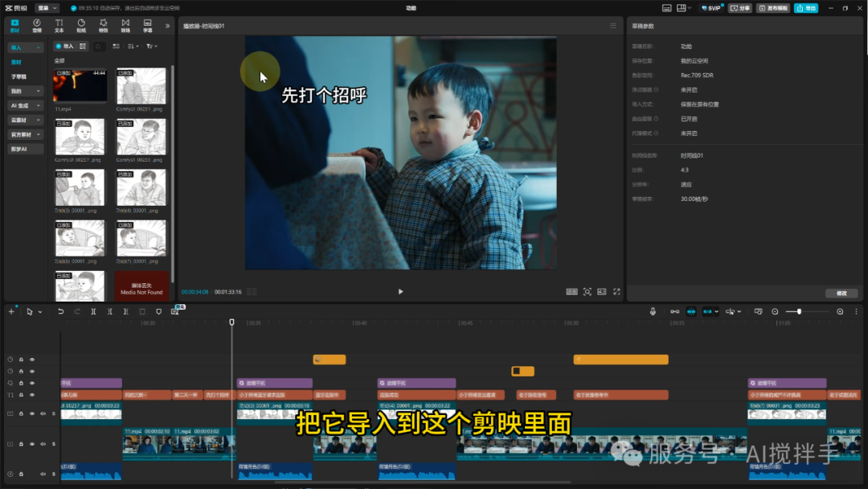
Task: Click the delete-right trim tool
Action: tap(125, 312)
